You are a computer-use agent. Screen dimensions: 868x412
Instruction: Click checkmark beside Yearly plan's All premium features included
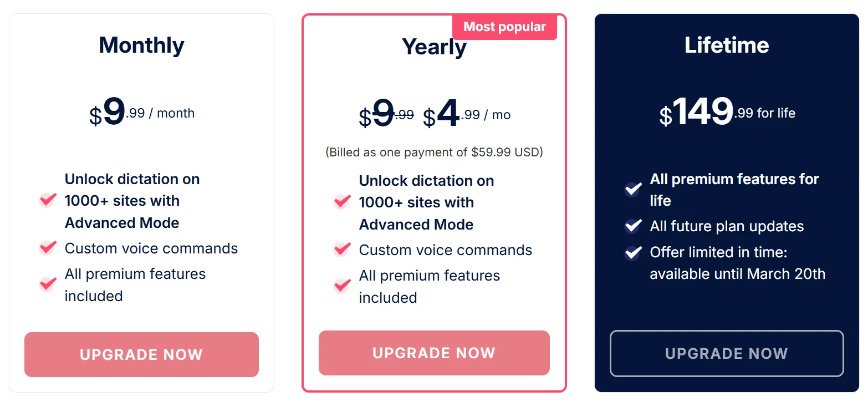[342, 286]
